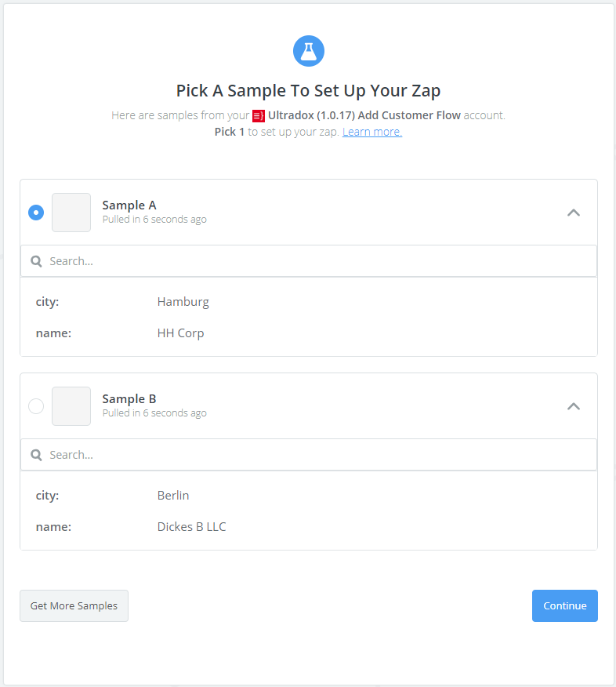Select the Sample B radio button

pyautogui.click(x=36, y=406)
